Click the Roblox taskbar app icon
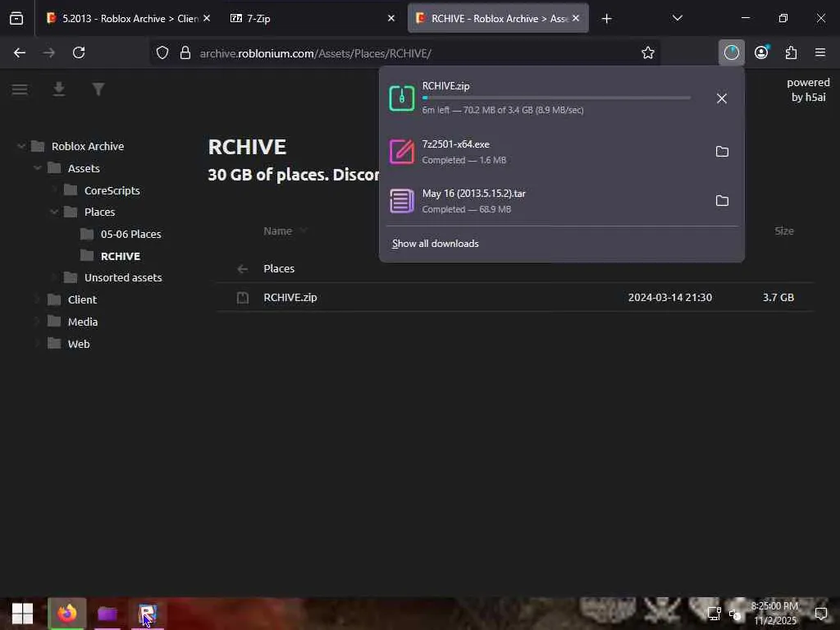This screenshot has width=840, height=630. tap(148, 614)
